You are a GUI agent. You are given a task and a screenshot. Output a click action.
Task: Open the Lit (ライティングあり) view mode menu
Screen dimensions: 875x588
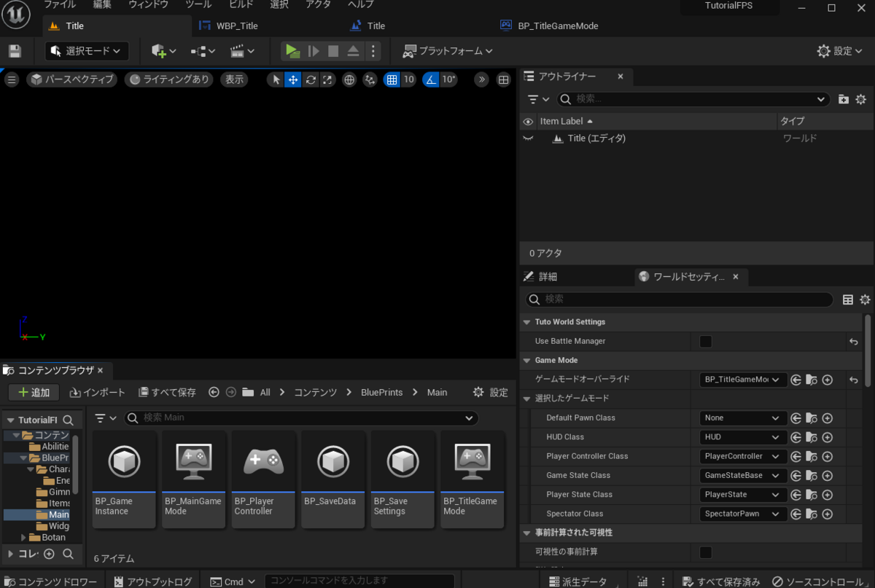tap(168, 79)
